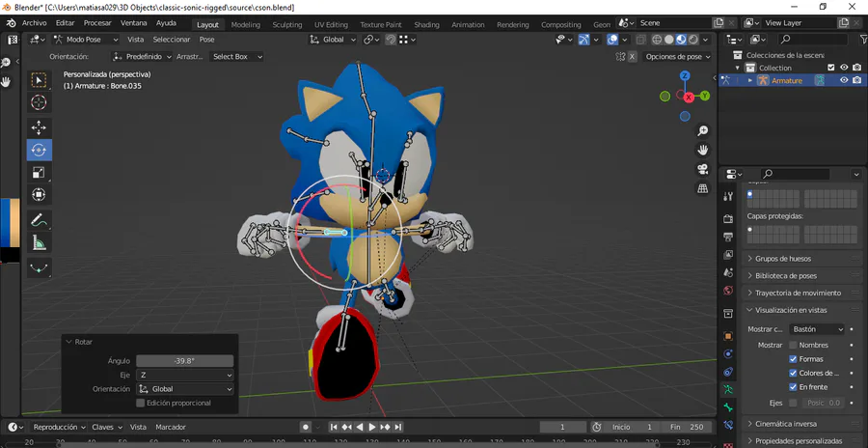Viewport: 868px width, 448px height.
Task: Open the Predefinido orientation dropdown
Action: click(x=142, y=57)
